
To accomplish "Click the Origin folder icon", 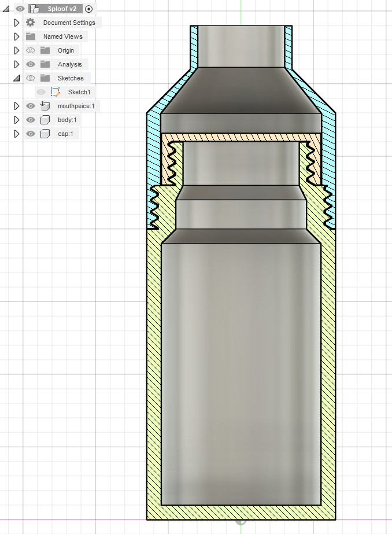I will pos(45,50).
